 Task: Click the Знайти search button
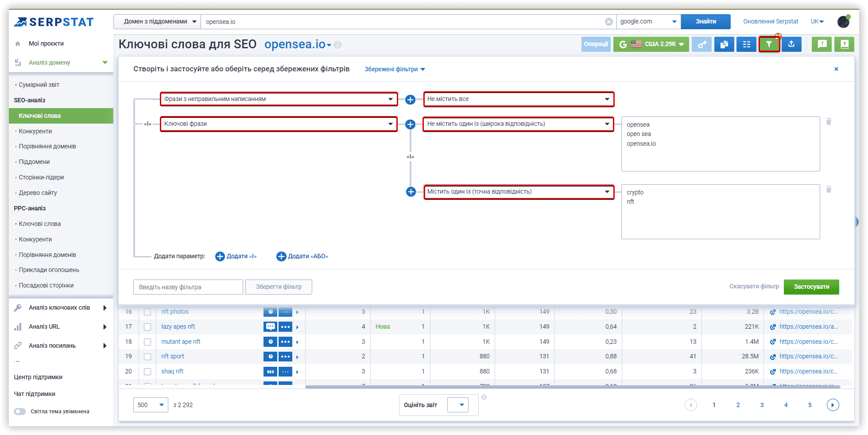706,22
